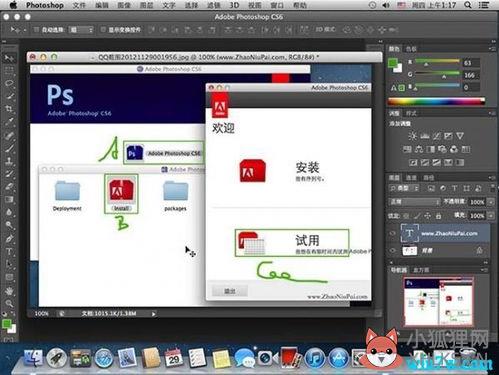
Task: Hide the www.ZhaoNiuPai.com text layer
Action: point(393,233)
